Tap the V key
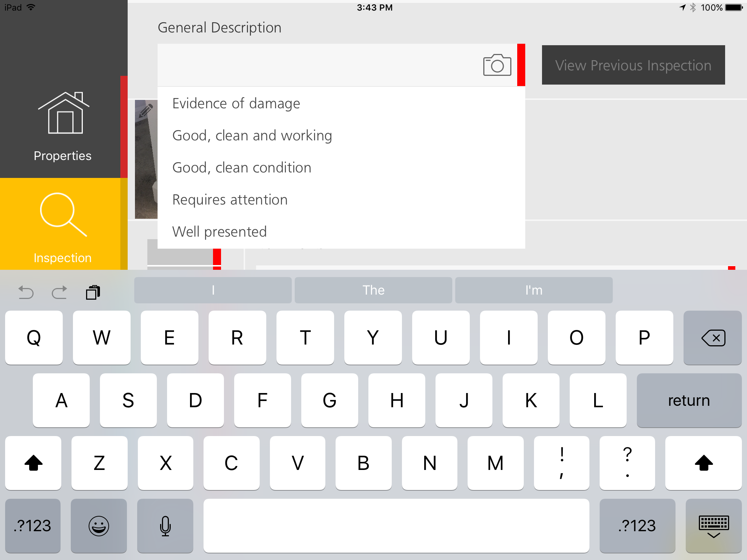This screenshot has height=560, width=747. pos(298,463)
